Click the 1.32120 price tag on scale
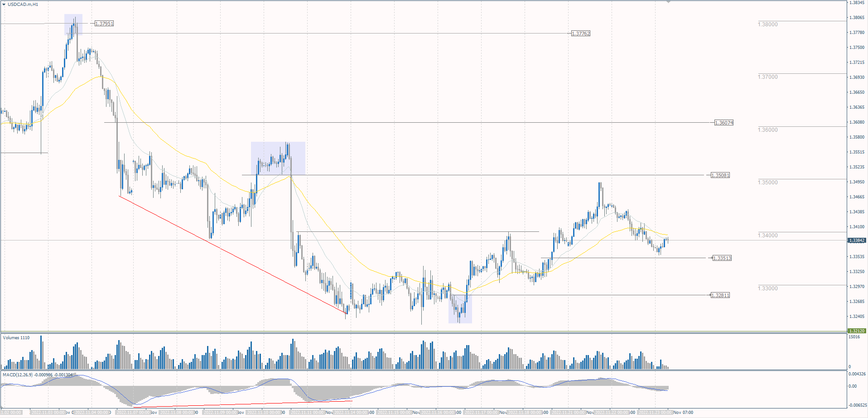This screenshot has height=418, width=868. (x=857, y=331)
